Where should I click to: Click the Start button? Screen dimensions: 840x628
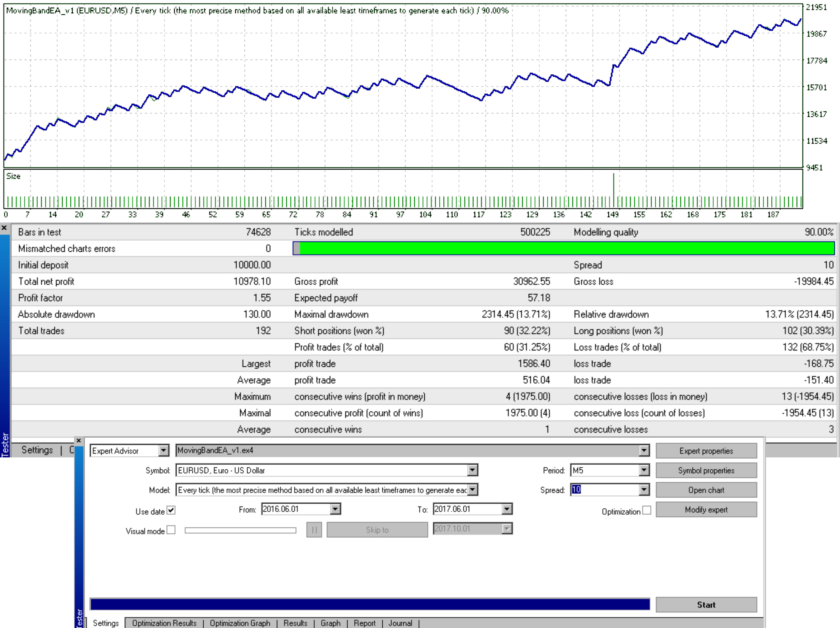click(706, 605)
